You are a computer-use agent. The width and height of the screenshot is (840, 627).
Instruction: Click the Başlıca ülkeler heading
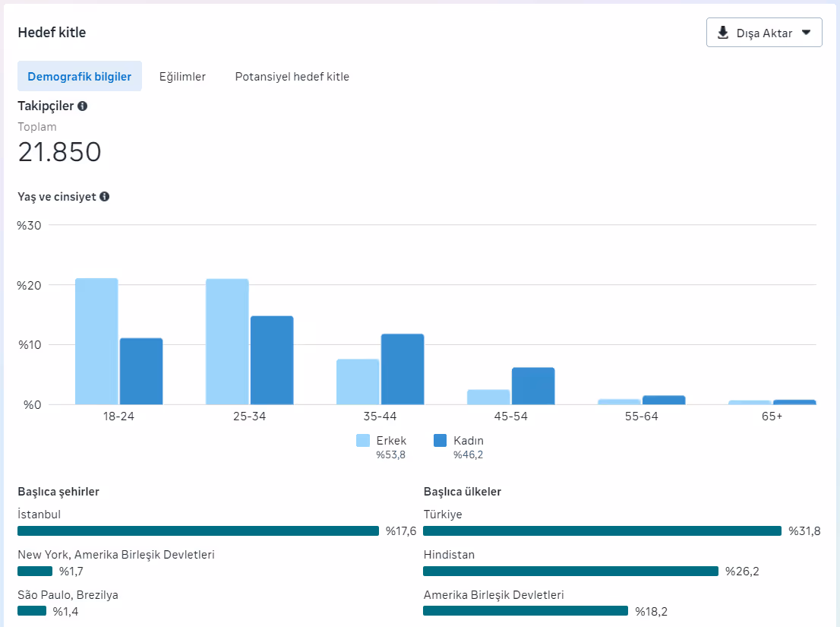[x=463, y=492]
